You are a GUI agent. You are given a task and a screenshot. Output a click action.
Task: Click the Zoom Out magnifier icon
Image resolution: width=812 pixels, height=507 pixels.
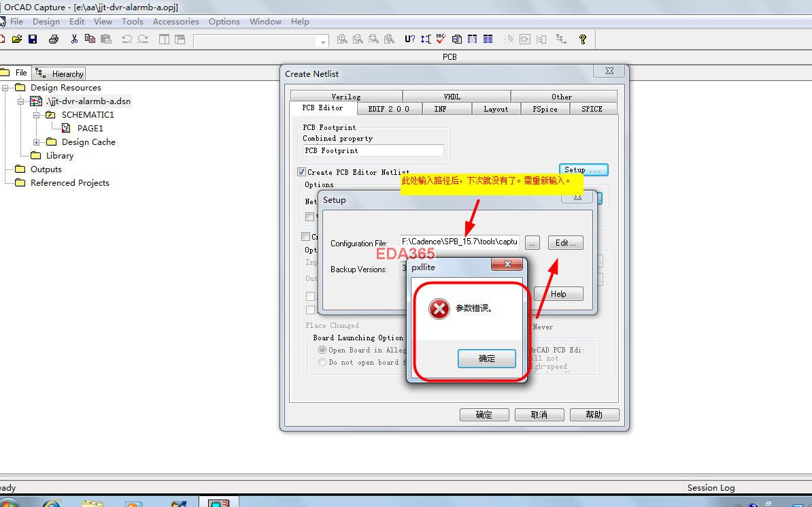pyautogui.click(x=358, y=39)
